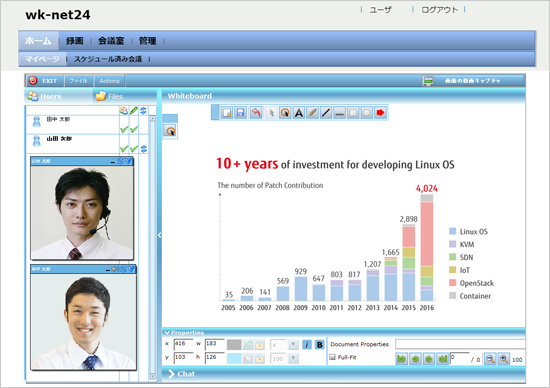This screenshot has width=550, height=388.
Task: Click the EXIT button
Action: [x=44, y=81]
